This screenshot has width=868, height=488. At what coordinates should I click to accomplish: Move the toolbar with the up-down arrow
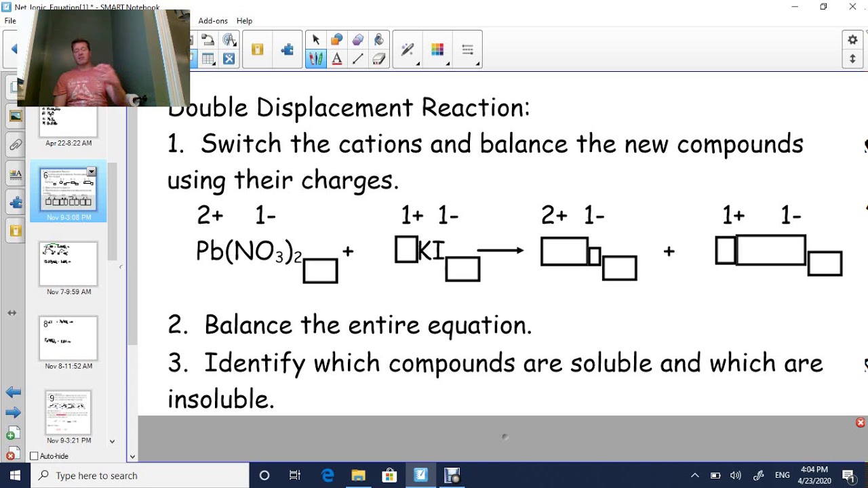point(853,59)
